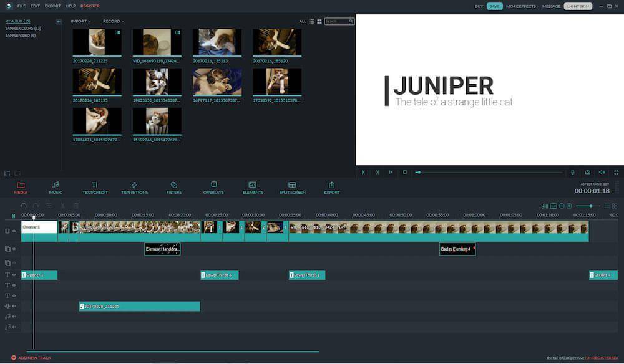Stop the preview playback
The width and height of the screenshot is (624, 364).
tap(405, 173)
